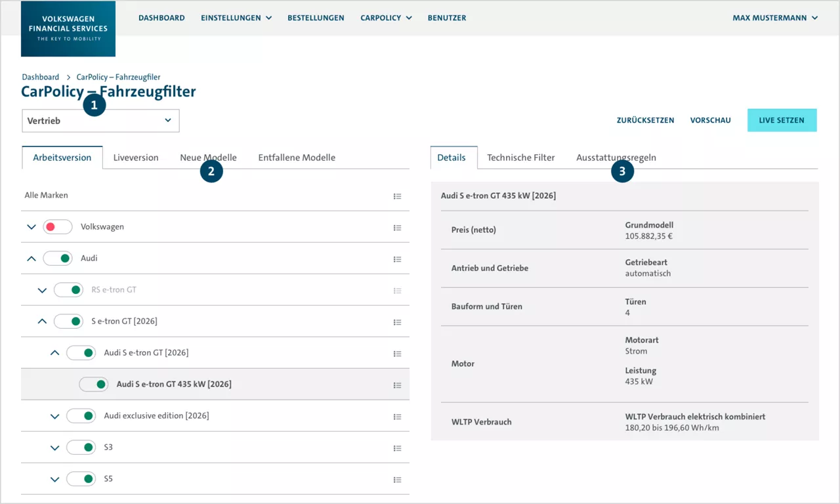The image size is (840, 504).
Task: Switch off the S5 model toggle
Action: [81, 478]
